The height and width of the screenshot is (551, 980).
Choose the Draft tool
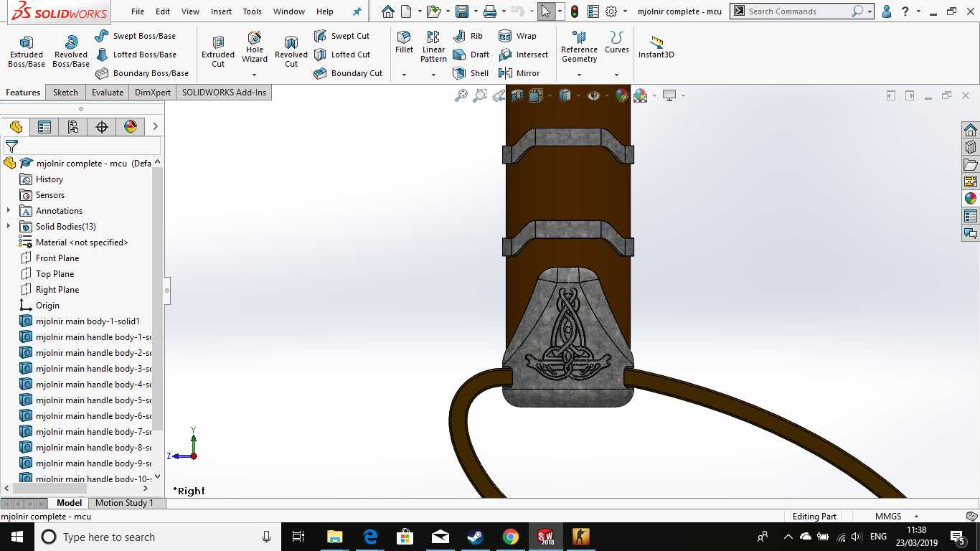(471, 55)
